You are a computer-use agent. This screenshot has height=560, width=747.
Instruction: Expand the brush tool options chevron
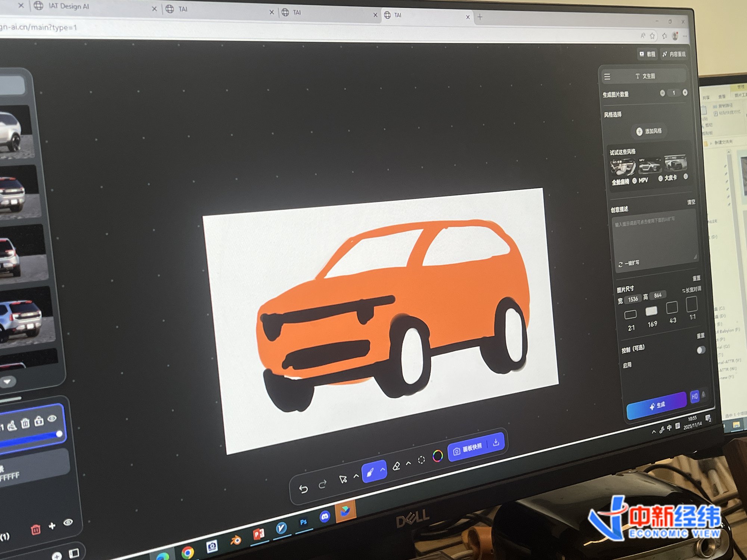click(x=382, y=470)
